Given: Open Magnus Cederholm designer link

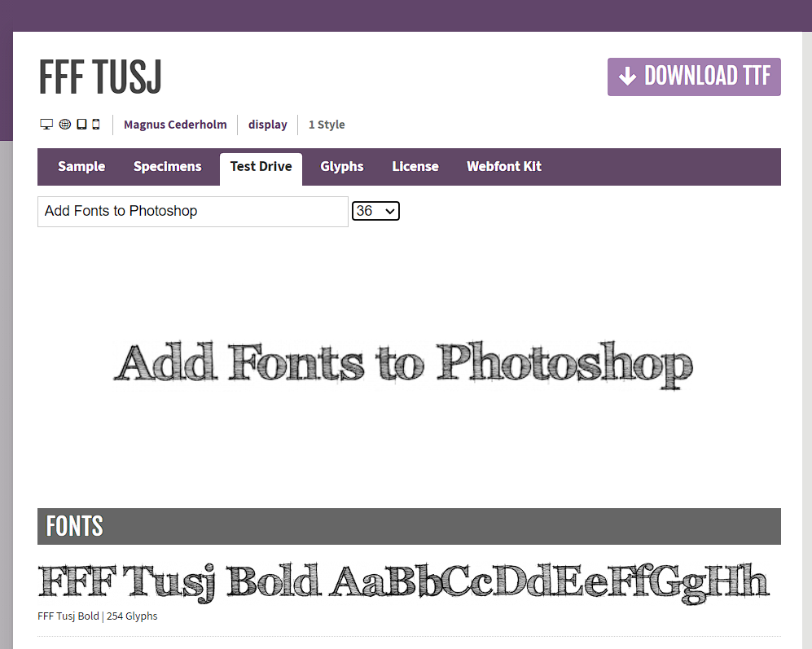Looking at the screenshot, I should coord(175,125).
